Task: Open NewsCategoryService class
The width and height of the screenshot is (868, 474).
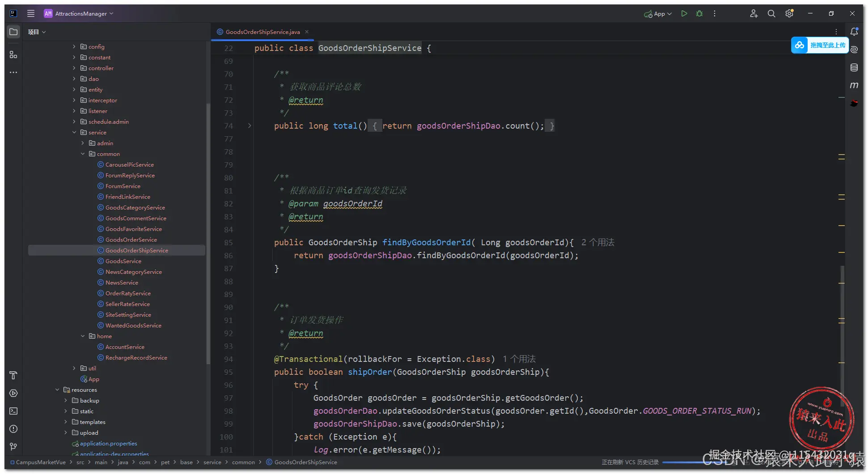Action: pyautogui.click(x=133, y=272)
